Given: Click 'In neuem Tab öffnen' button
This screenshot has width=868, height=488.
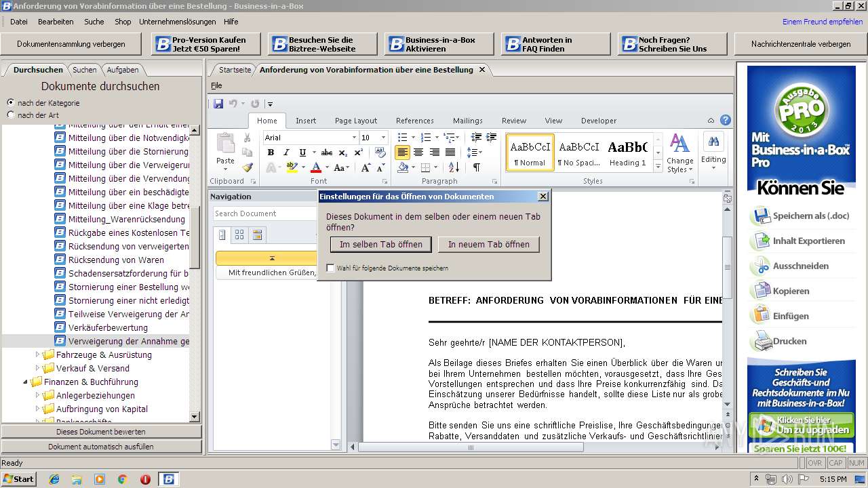Looking at the screenshot, I should pos(489,244).
